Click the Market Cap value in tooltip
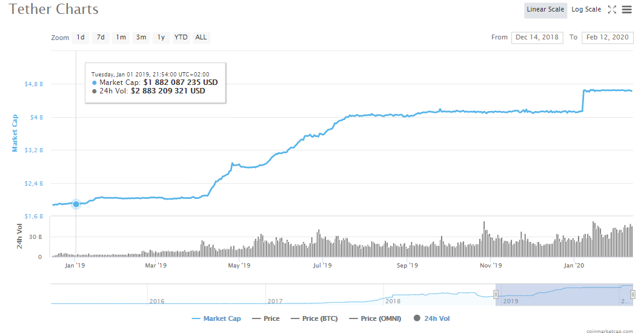 pos(181,82)
